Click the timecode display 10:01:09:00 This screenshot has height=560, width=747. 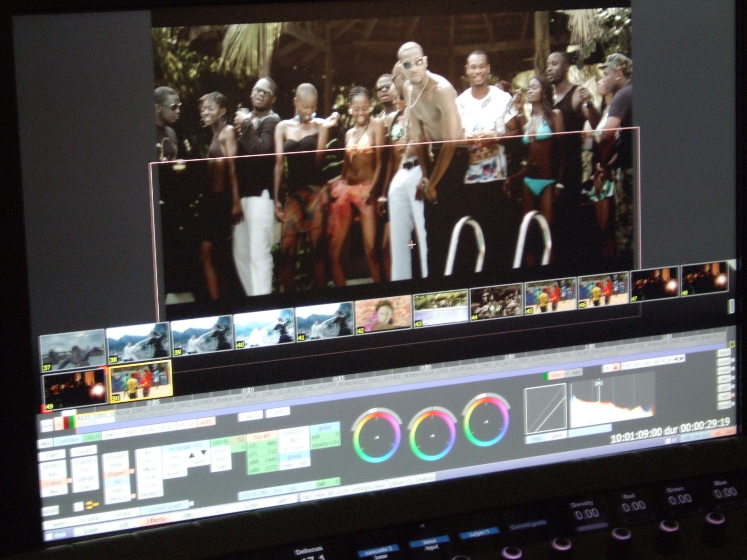tap(636, 436)
